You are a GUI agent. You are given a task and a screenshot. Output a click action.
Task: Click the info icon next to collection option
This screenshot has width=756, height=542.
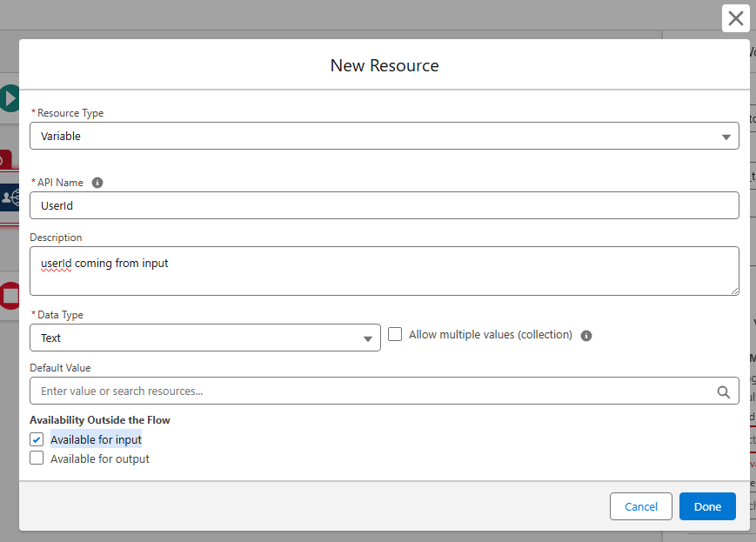point(586,335)
